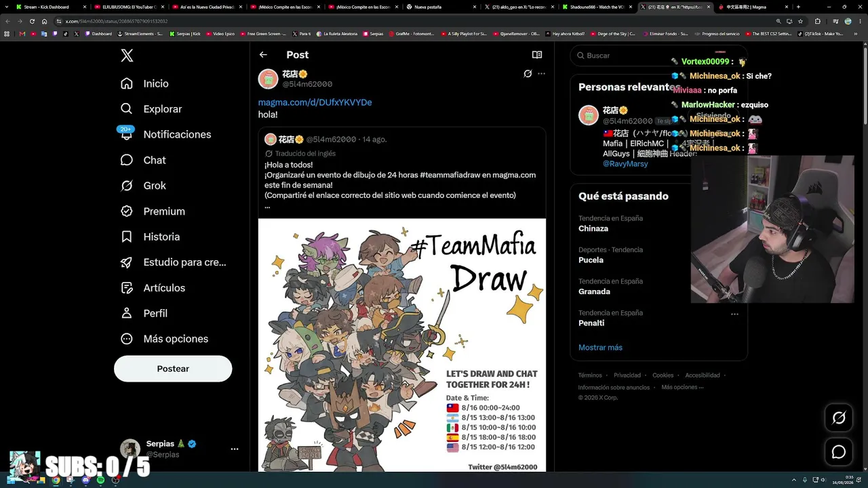Click the Serpias account avatar
Image resolution: width=868 pixels, height=488 pixels.
(x=130, y=449)
